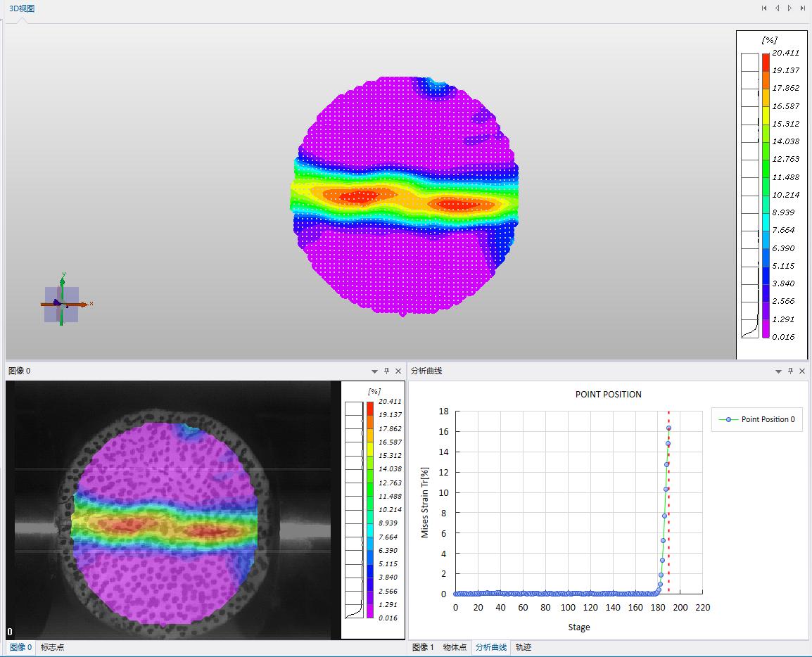The image size is (812, 657).
Task: Jump to the first stage arrow
Action: click(x=764, y=8)
